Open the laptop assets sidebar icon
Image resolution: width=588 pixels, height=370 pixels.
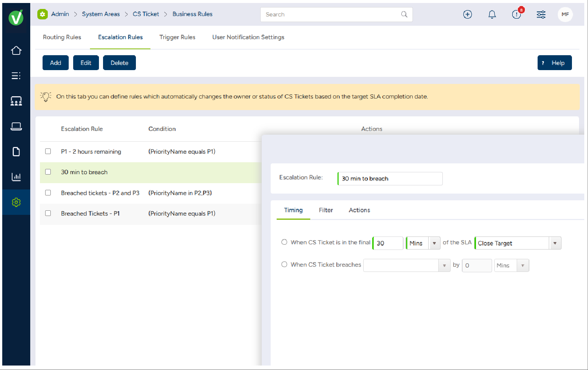point(16,126)
